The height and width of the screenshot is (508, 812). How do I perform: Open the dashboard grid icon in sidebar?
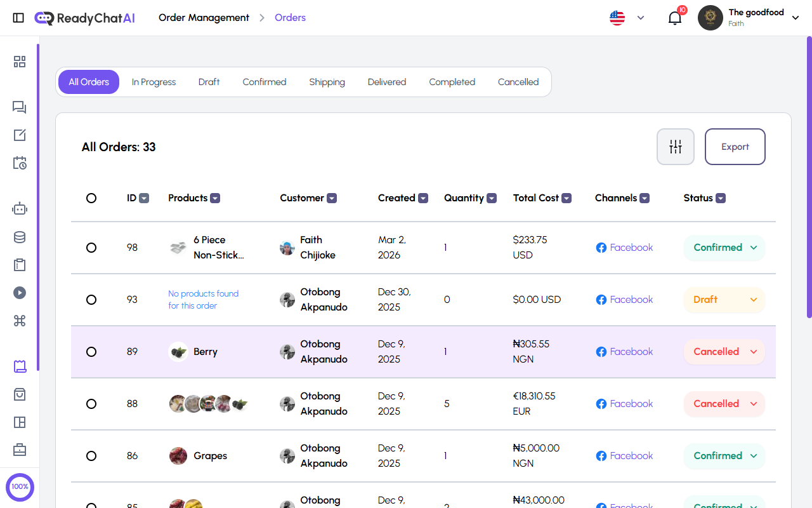point(20,62)
